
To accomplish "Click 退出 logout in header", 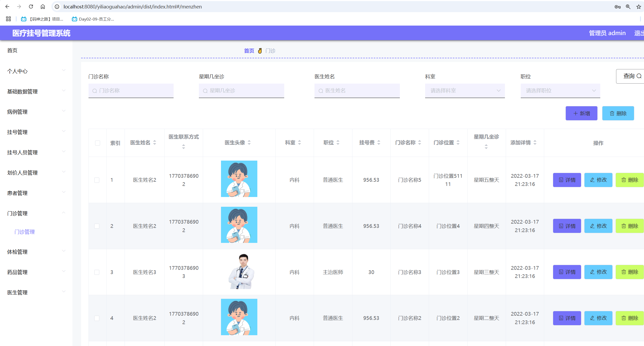I will click(x=639, y=33).
